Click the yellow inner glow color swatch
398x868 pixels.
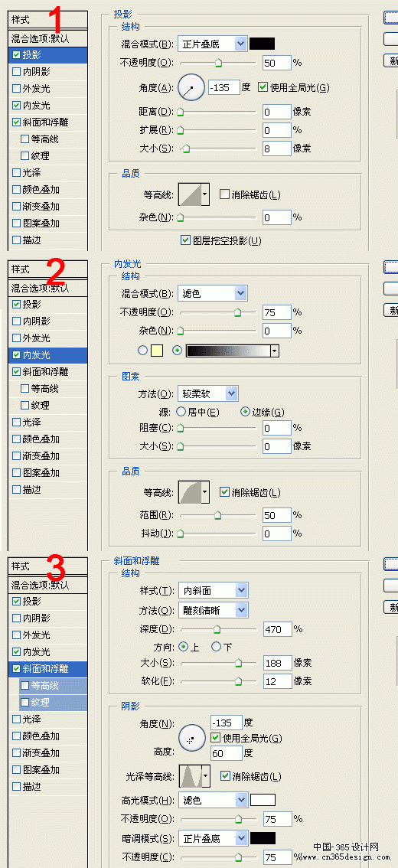[x=157, y=351]
